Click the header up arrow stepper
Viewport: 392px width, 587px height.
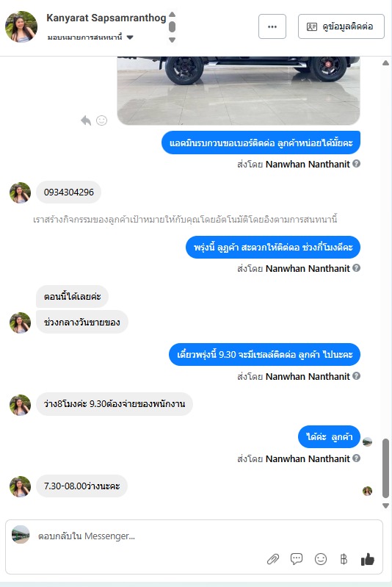(172, 15)
